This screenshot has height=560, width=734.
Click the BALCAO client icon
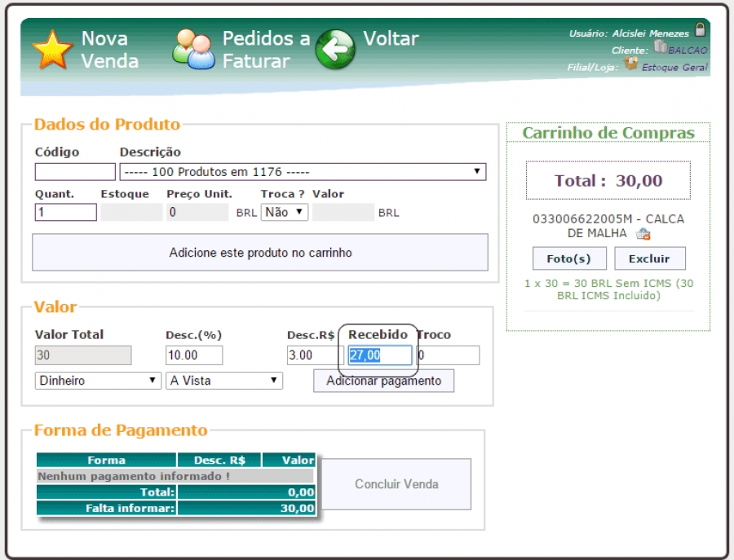(661, 46)
